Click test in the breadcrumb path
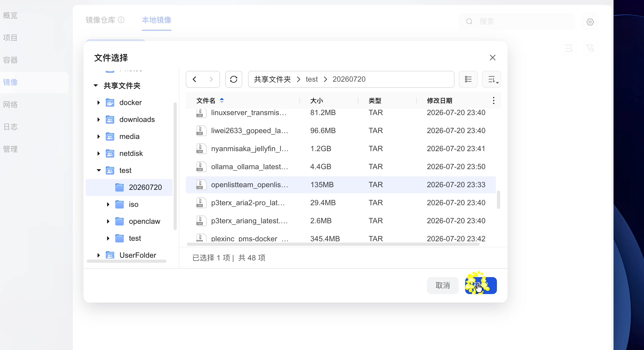 click(312, 79)
